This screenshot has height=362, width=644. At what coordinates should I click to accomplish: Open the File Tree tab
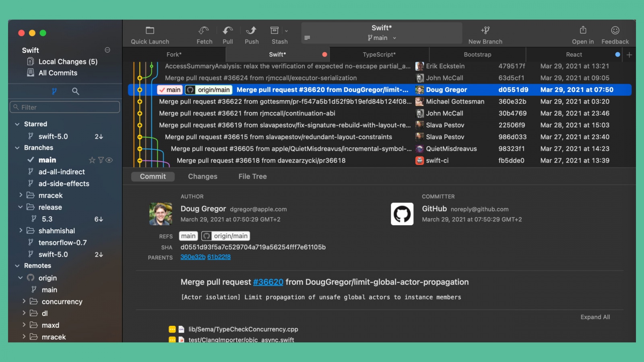click(x=252, y=176)
